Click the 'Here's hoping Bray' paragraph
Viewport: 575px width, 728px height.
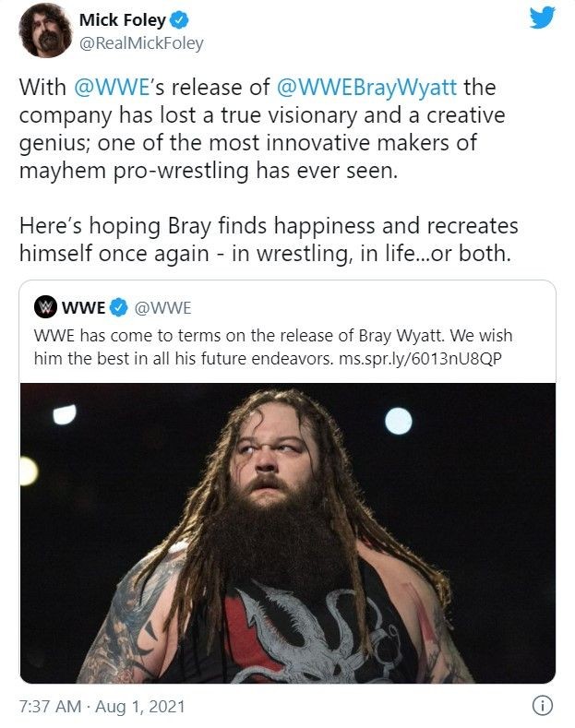tap(269, 240)
